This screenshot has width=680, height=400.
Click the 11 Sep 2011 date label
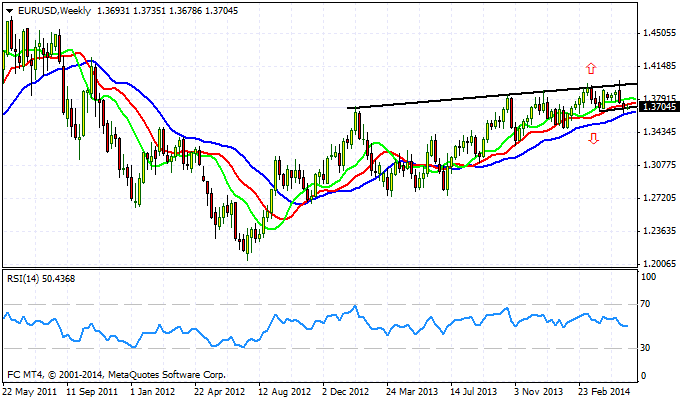tap(92, 391)
